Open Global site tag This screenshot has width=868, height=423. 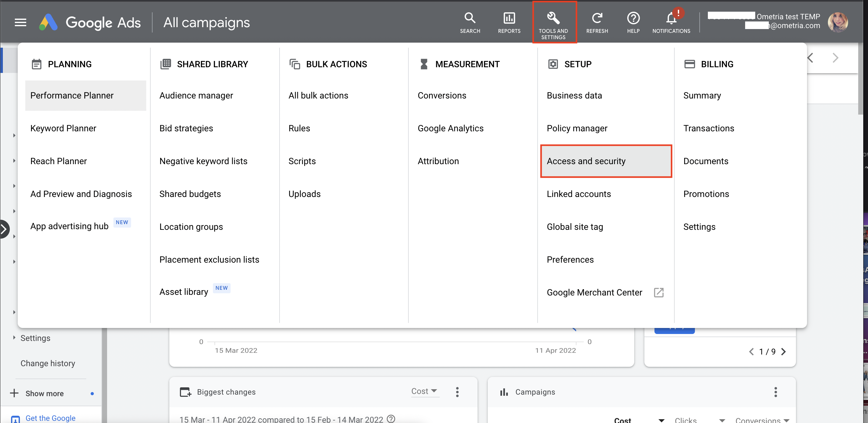575,227
